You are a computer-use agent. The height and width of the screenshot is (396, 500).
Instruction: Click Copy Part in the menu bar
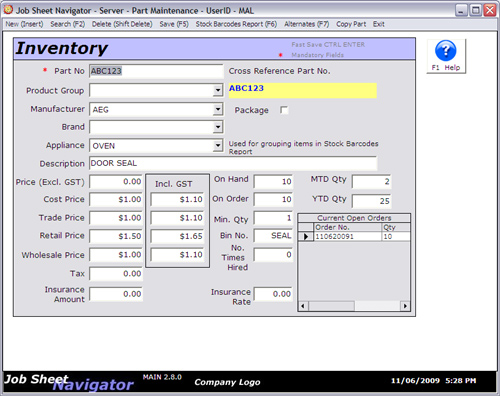351,24
